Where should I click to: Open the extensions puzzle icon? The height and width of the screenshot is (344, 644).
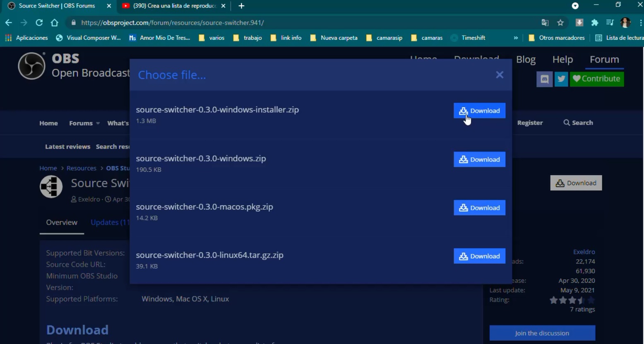click(595, 23)
